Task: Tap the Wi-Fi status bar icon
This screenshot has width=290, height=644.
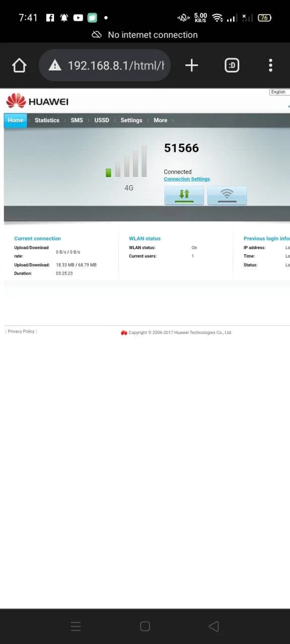Action: (x=217, y=18)
